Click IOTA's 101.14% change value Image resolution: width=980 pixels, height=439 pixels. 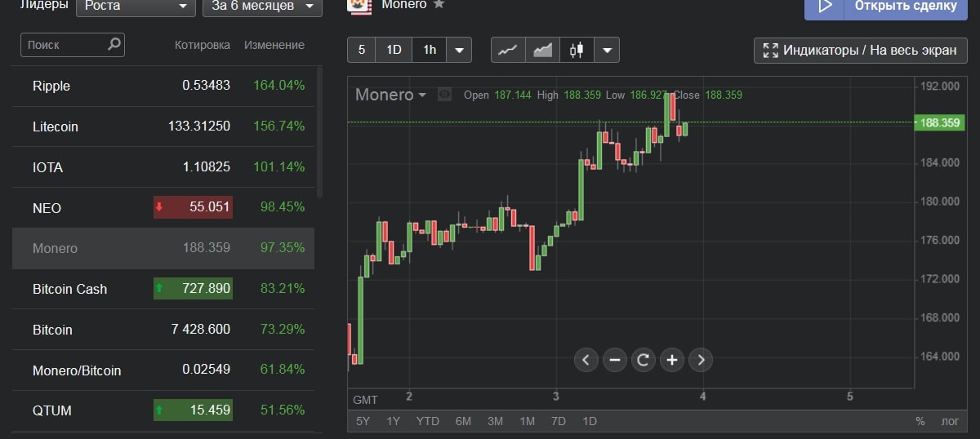click(x=279, y=167)
